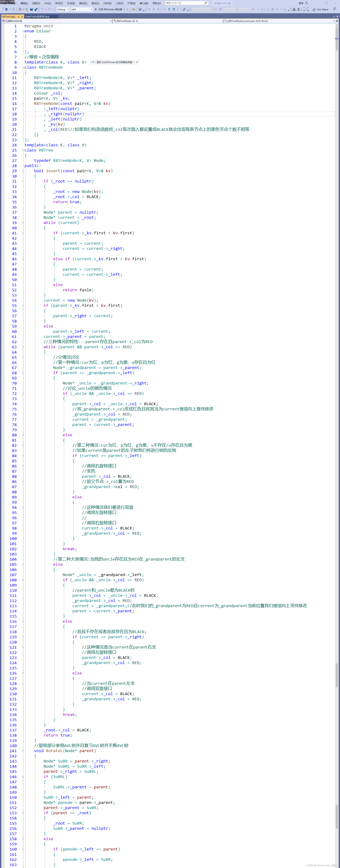340x868 pixels.
Task: Click the browser preview toolbar icon
Action: click(140, 9)
